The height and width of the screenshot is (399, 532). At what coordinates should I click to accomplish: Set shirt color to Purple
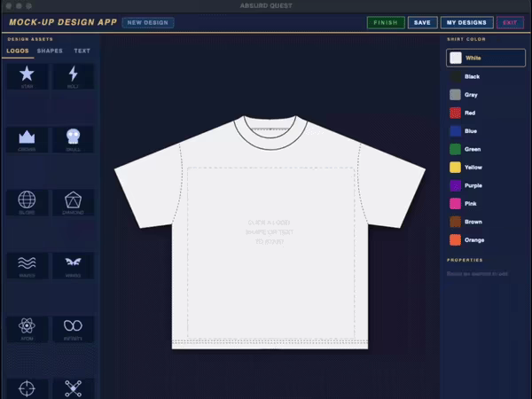(x=486, y=185)
